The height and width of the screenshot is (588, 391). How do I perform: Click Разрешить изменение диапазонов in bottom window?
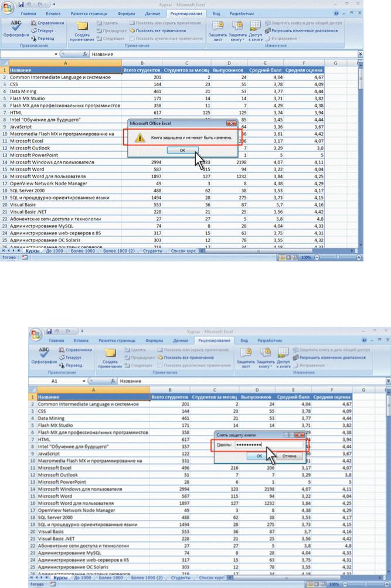[329, 358]
